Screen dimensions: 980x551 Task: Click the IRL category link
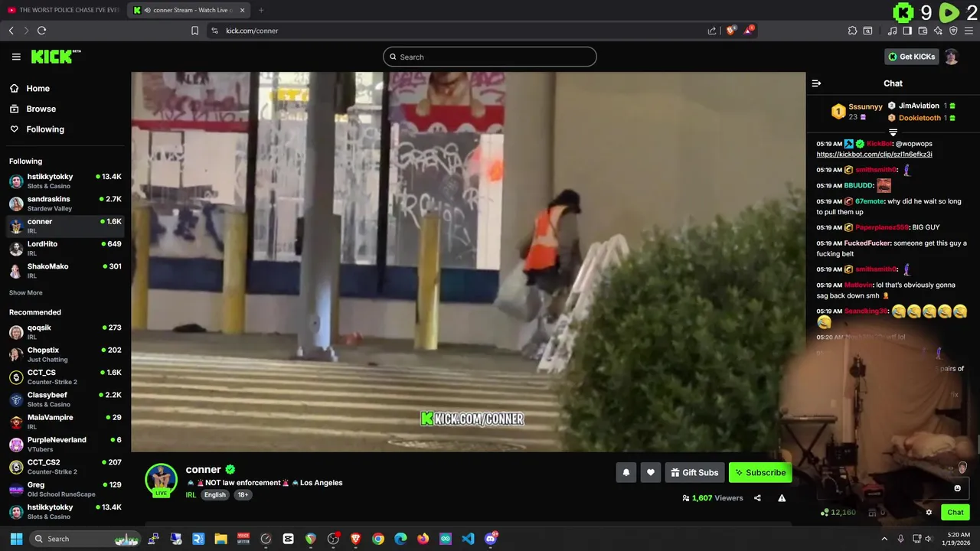click(191, 495)
